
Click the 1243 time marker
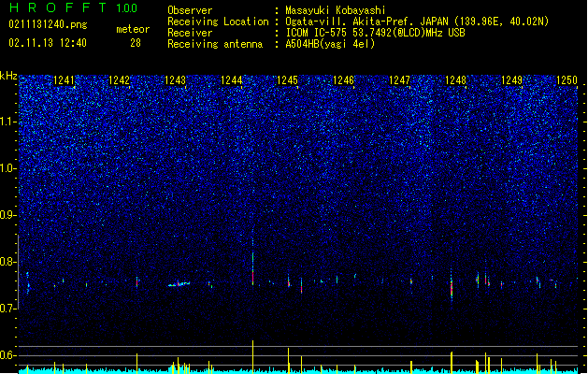point(175,80)
